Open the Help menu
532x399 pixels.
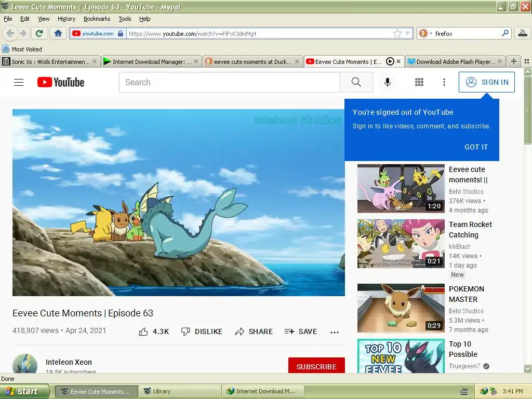[145, 19]
